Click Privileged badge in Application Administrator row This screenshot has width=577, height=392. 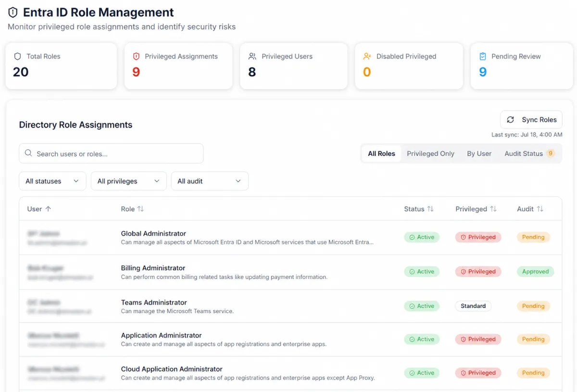point(478,339)
